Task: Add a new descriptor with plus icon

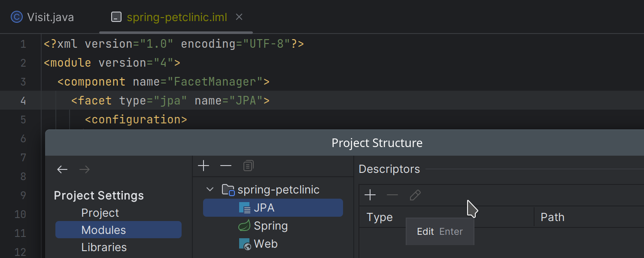Action: click(x=370, y=195)
